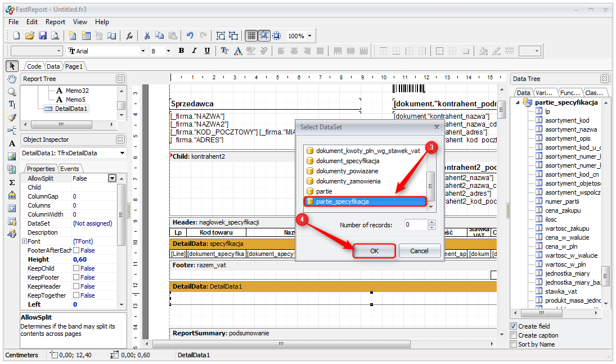This screenshot has height=364, width=616.
Task: Switch to the Events tab
Action: pyautogui.click(x=70, y=169)
